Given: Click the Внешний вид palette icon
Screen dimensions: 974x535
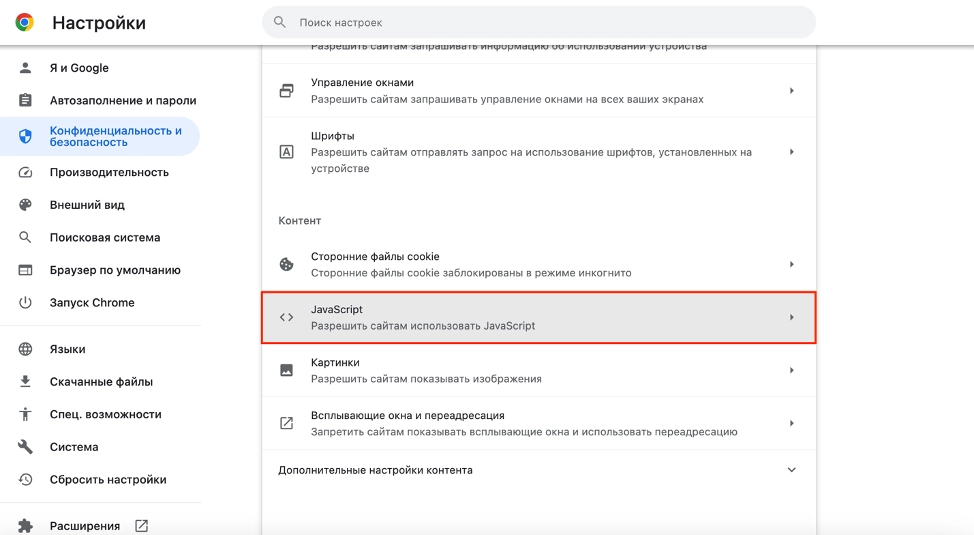Looking at the screenshot, I should (x=26, y=205).
